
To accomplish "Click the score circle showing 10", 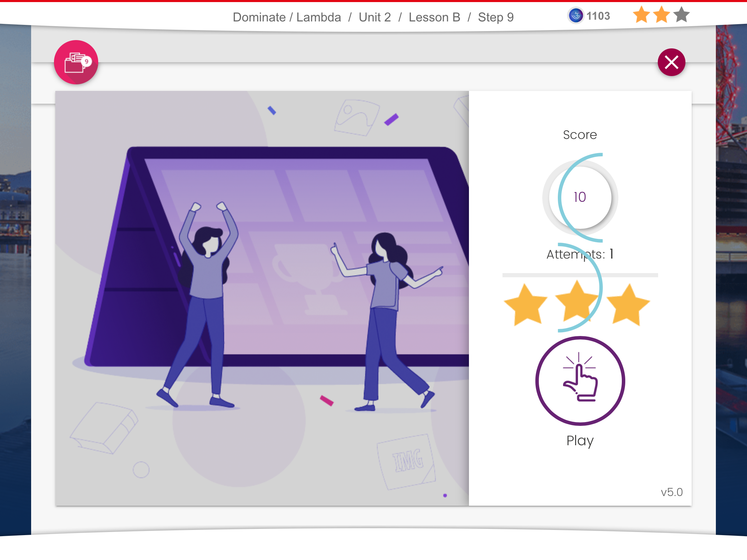I will (x=580, y=197).
